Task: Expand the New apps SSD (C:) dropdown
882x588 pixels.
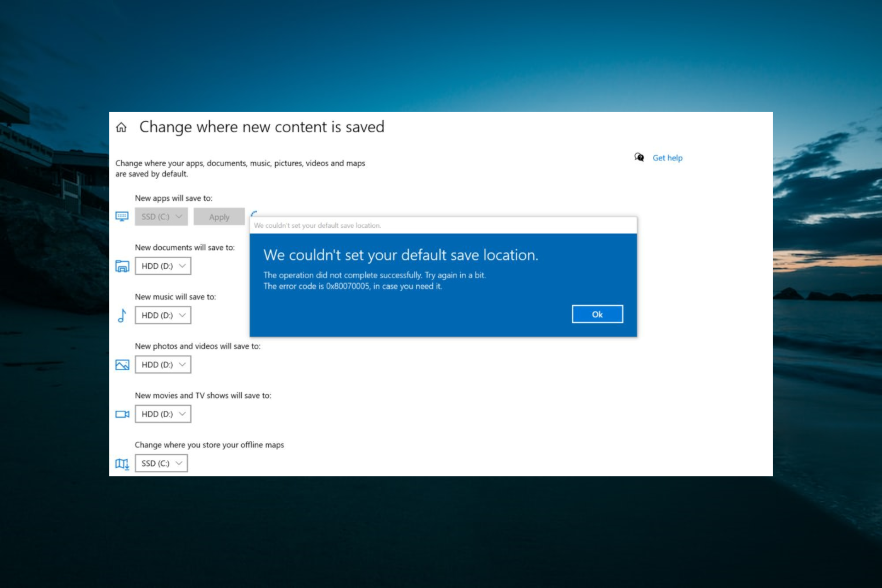Action: click(x=161, y=216)
